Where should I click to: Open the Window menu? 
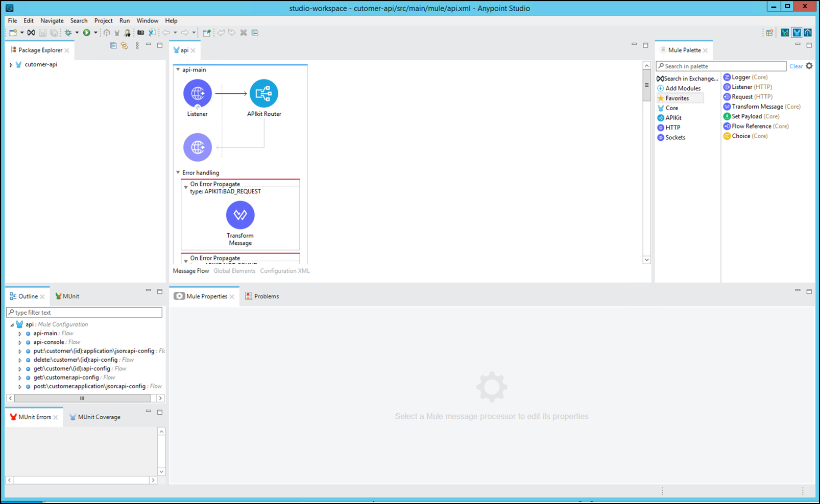(x=147, y=21)
